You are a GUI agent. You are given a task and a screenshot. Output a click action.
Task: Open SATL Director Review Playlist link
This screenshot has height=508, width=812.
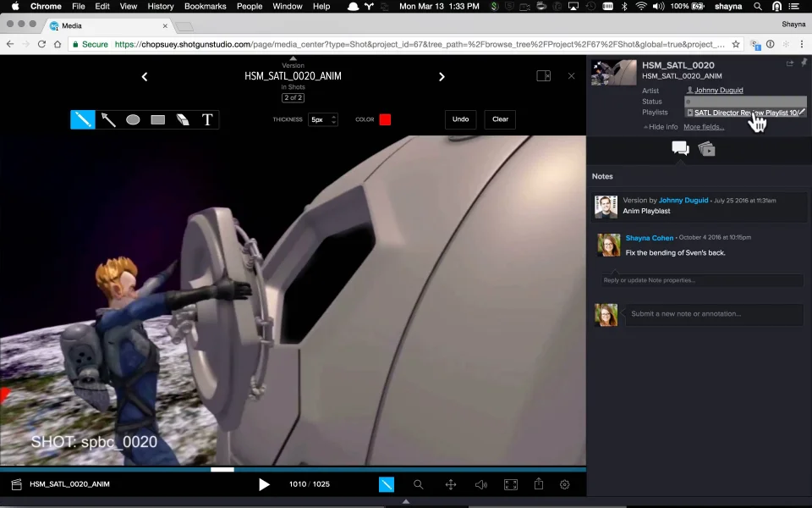coord(745,113)
